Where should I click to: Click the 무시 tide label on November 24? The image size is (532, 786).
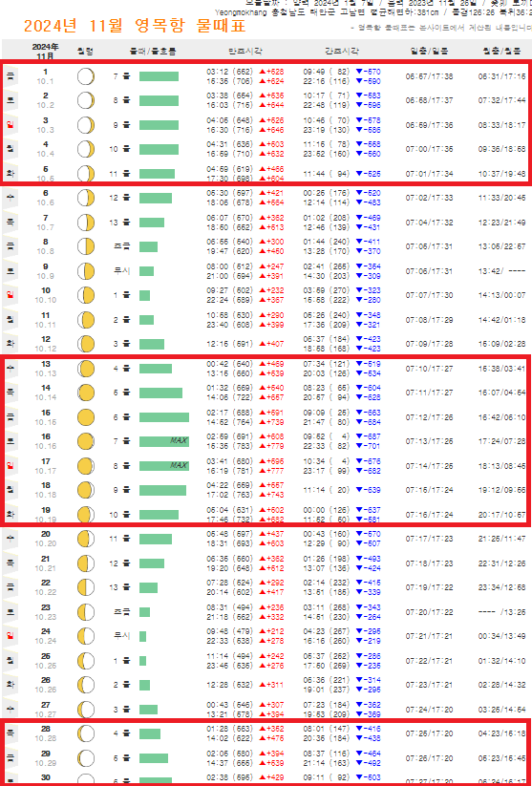pyautogui.click(x=122, y=636)
